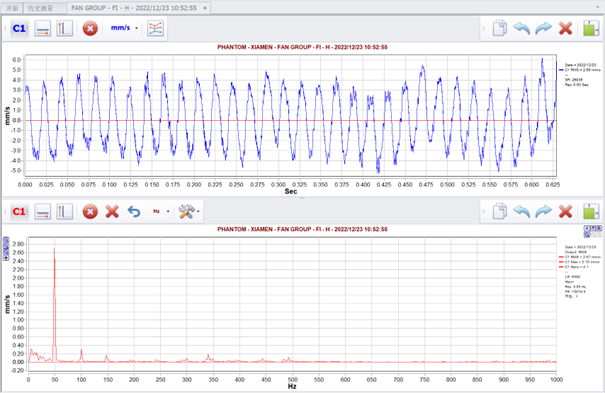Screen dimensions: 605x393
Task: Close the FAN GROUP - FI - H tab
Action: point(205,8)
